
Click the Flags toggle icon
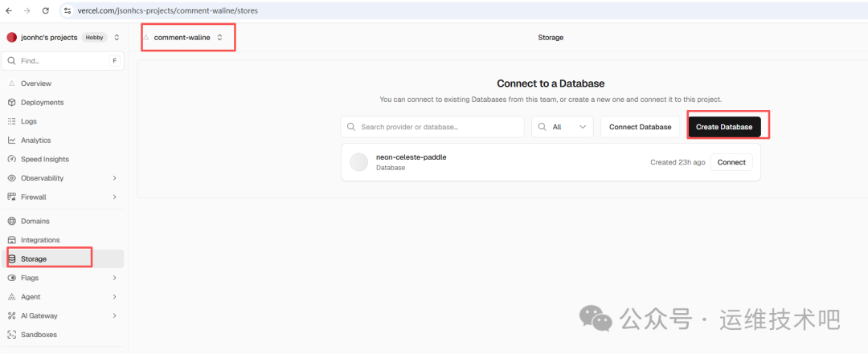tap(11, 278)
